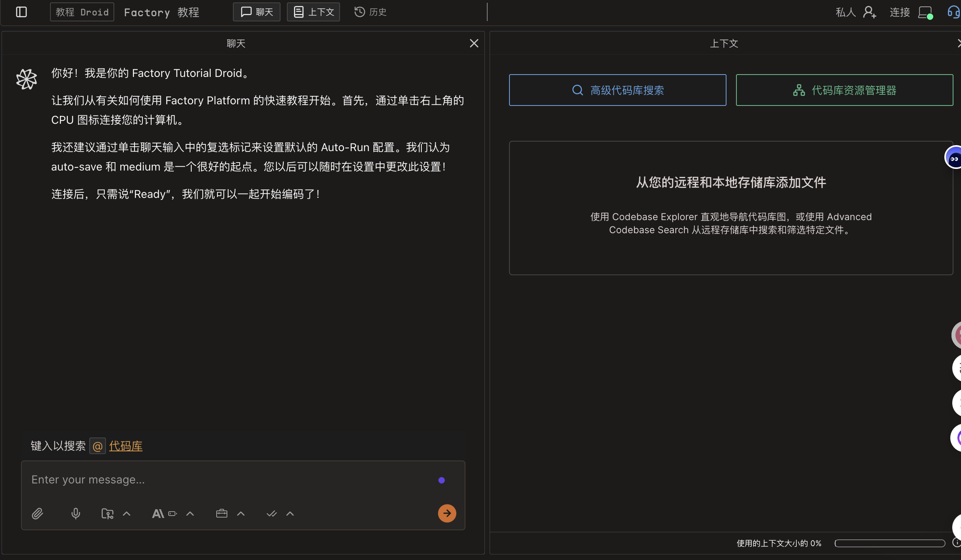Expand the briefcase tools chevron

241,514
